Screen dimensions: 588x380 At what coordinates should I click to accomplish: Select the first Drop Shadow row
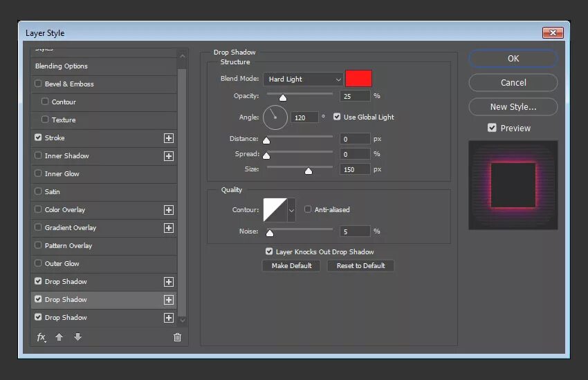[x=104, y=282]
